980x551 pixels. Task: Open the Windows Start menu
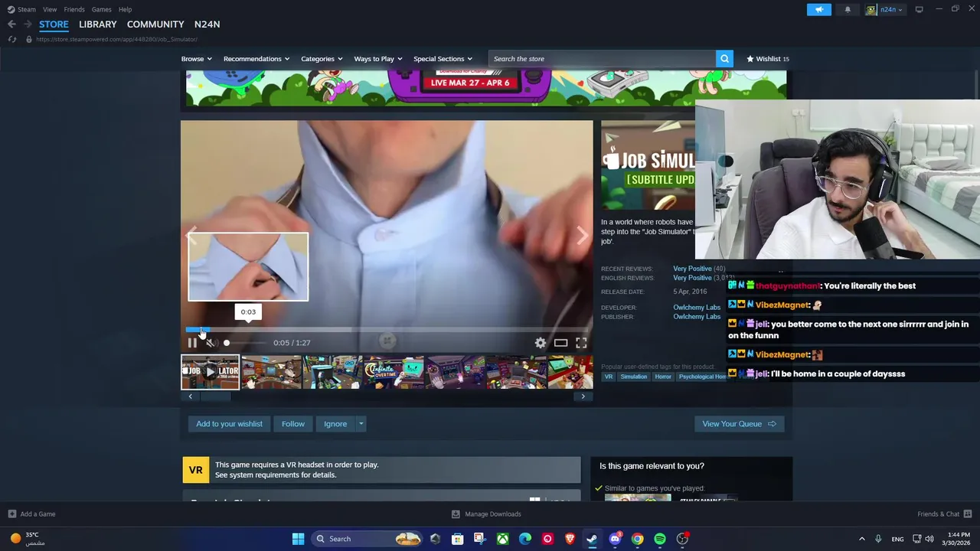298,539
